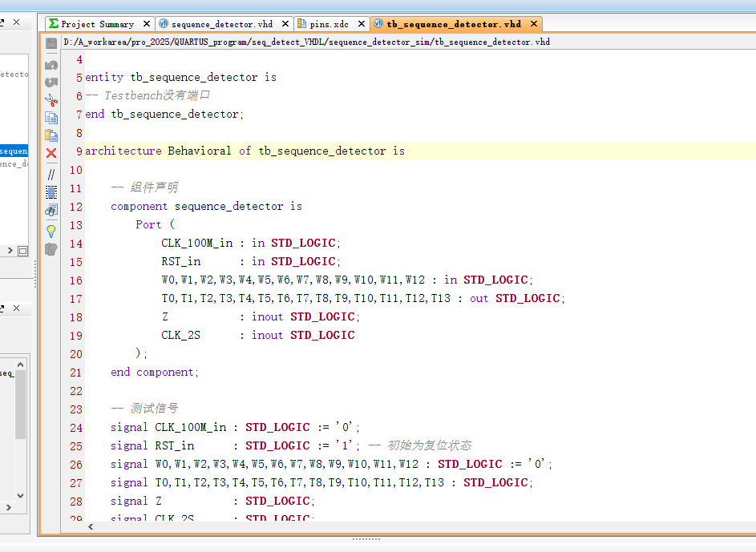This screenshot has width=756, height=552.
Task: Undo the last edit in the editor
Action: click(x=51, y=65)
